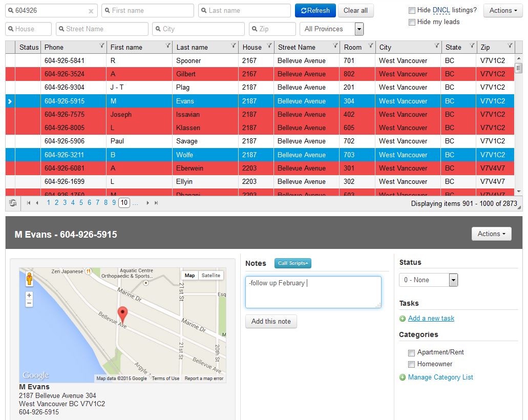Screen dimensions: 528x420
Task: Focus the First name search field
Action: (147, 10)
